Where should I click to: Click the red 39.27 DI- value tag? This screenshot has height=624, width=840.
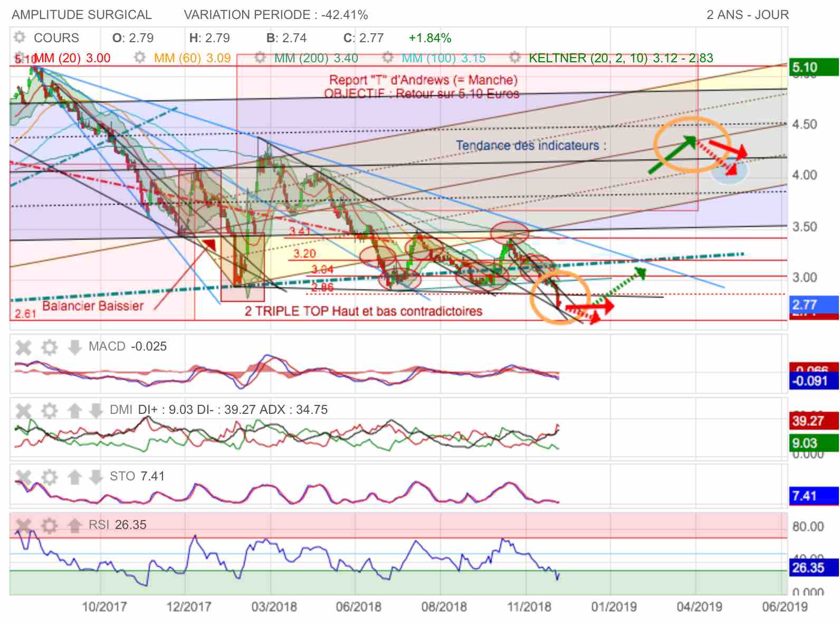coord(813,421)
